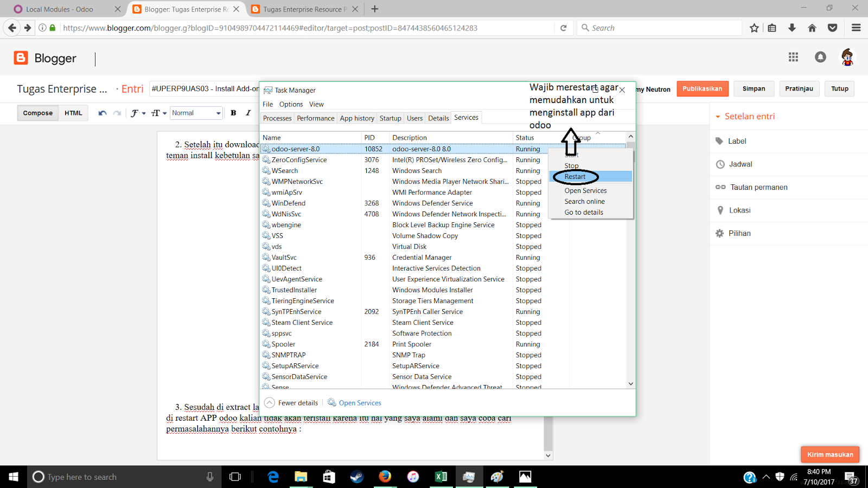The image size is (868, 488).
Task: Expand Jadwal schedule setting
Action: tap(740, 164)
